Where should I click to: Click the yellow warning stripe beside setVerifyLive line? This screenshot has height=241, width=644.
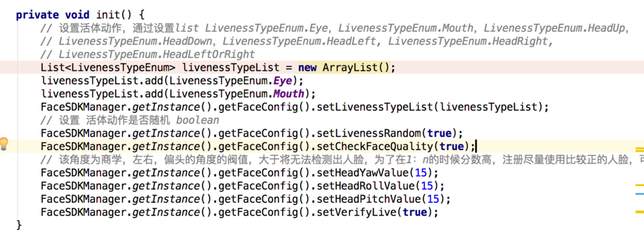(640, 212)
